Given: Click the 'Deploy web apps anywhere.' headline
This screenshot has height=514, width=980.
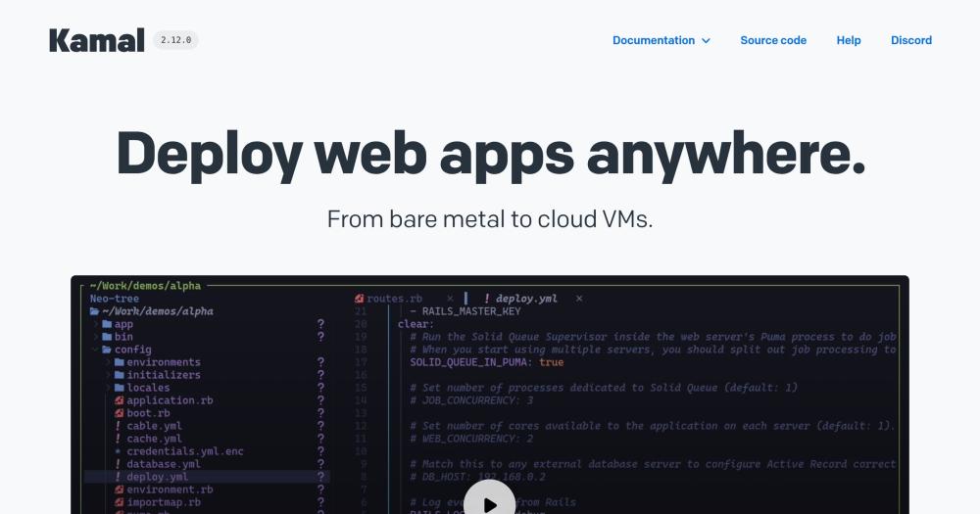Looking at the screenshot, I should tap(491, 155).
